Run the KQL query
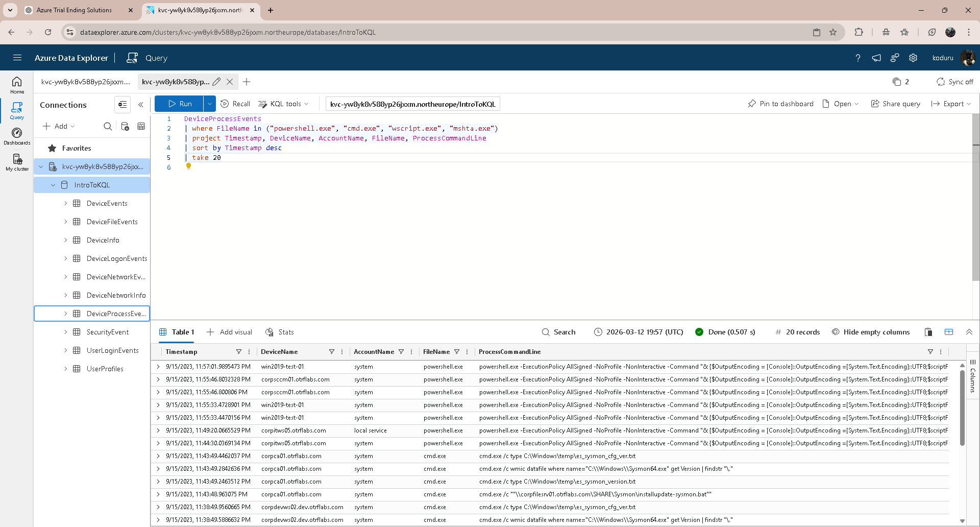980x527 pixels. click(x=179, y=104)
